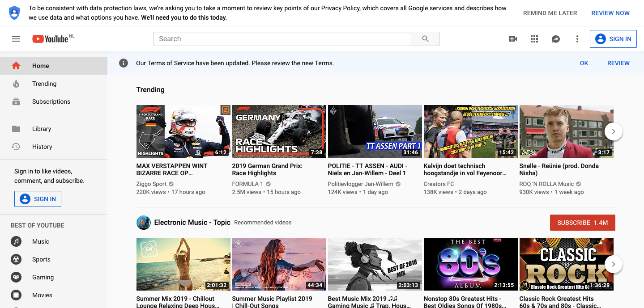Click the top-right SIGN IN button

pos(613,39)
